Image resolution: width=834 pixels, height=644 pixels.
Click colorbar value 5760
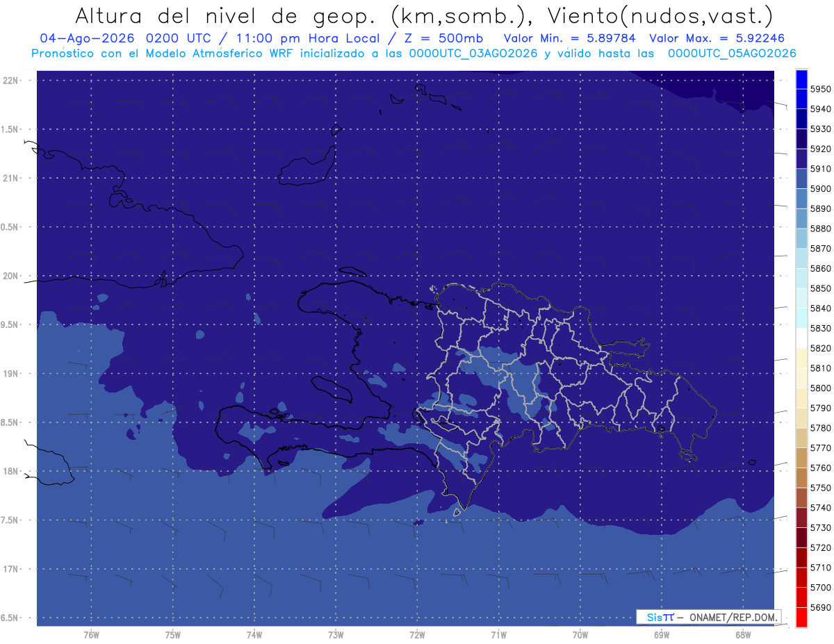coord(821,468)
